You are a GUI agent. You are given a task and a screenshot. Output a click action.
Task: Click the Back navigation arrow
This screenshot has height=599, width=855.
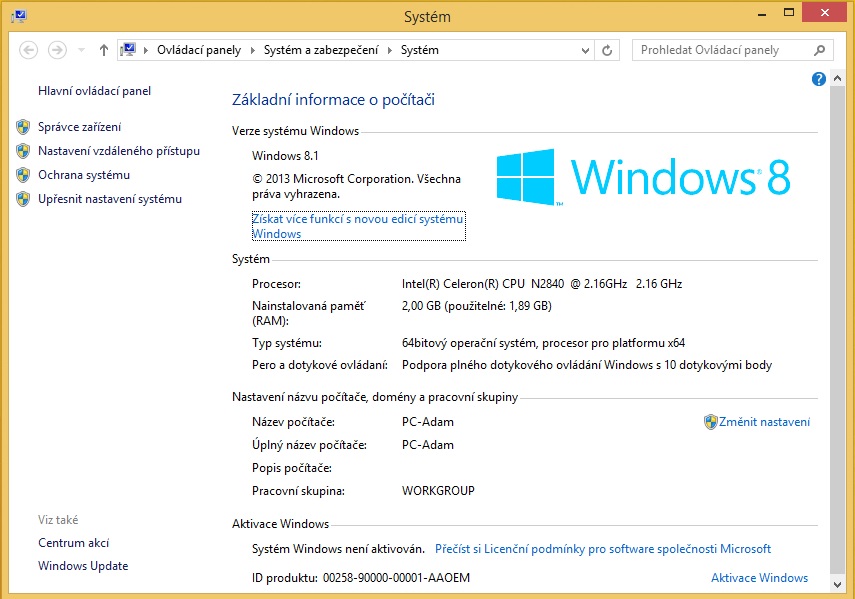click(x=28, y=50)
